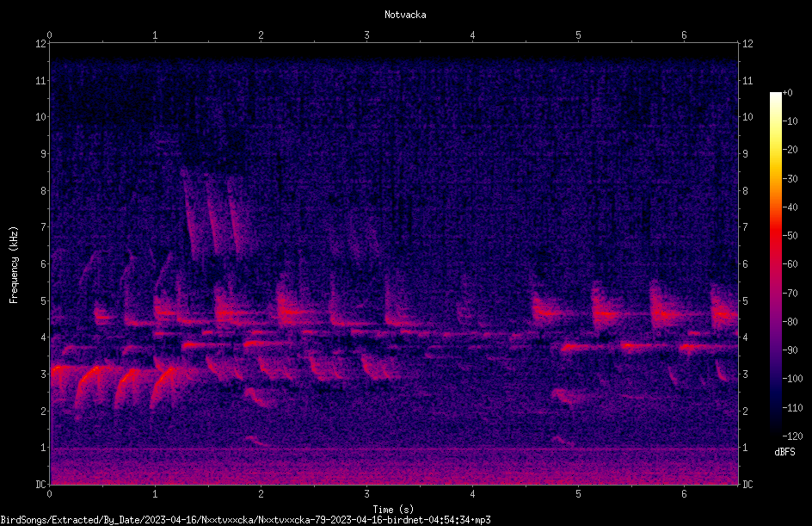Click the dBFS color scale bar
This screenshot has height=526, width=812.
click(x=775, y=263)
